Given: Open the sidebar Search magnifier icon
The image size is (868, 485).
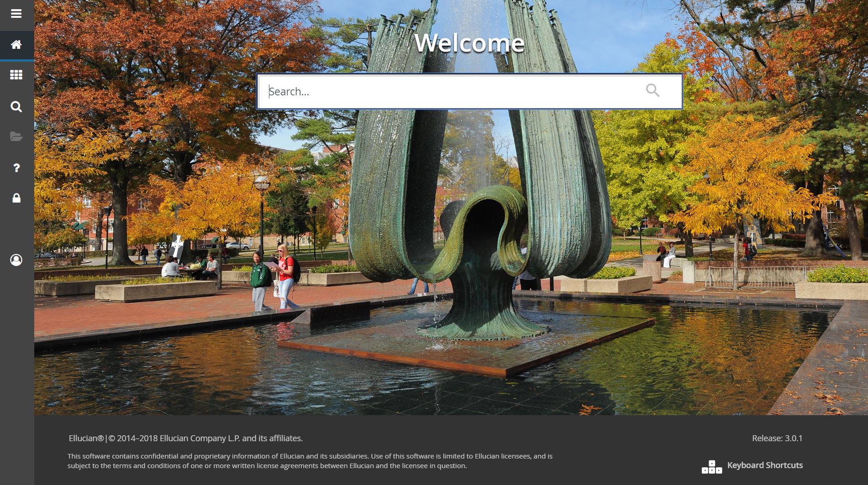Looking at the screenshot, I should 16,107.
